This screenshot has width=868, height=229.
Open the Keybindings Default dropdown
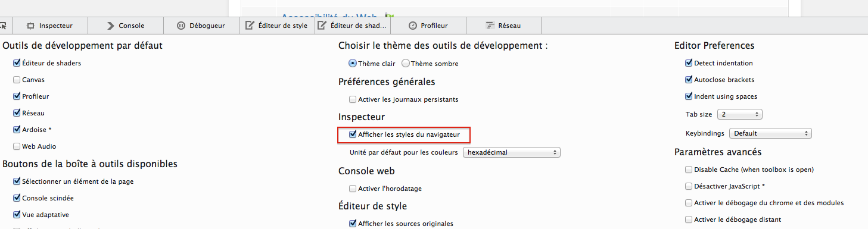(770, 133)
